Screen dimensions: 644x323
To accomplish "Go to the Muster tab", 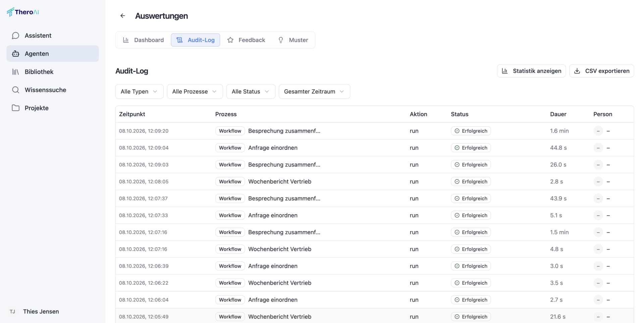I will (293, 40).
